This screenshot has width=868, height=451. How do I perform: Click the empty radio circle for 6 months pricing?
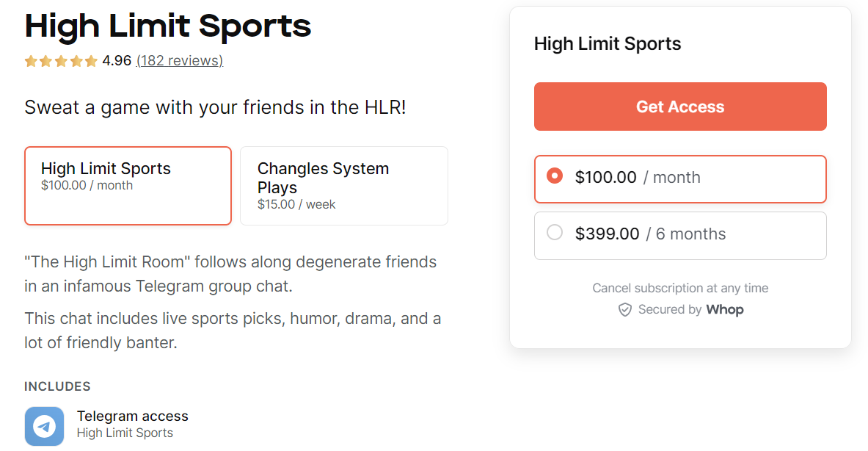coord(555,233)
